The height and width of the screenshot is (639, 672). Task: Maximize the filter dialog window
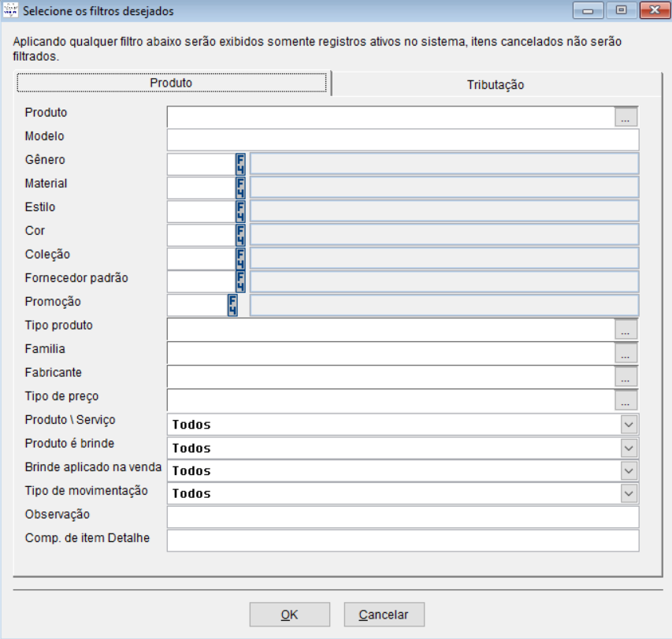coord(622,10)
